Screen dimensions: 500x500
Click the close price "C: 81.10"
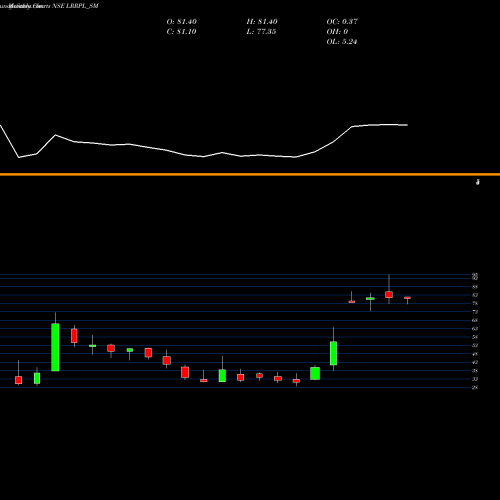tap(181, 32)
